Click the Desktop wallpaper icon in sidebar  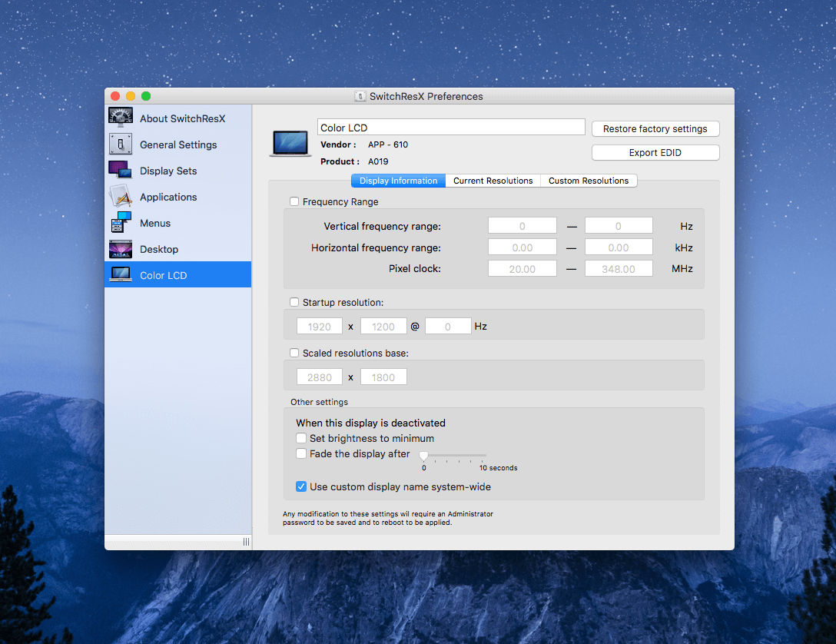click(121, 249)
